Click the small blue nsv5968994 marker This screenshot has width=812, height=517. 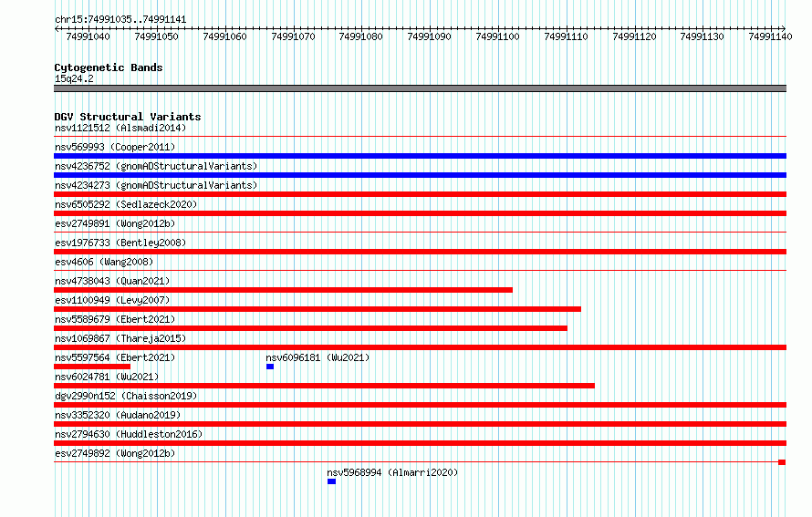pos(331,481)
